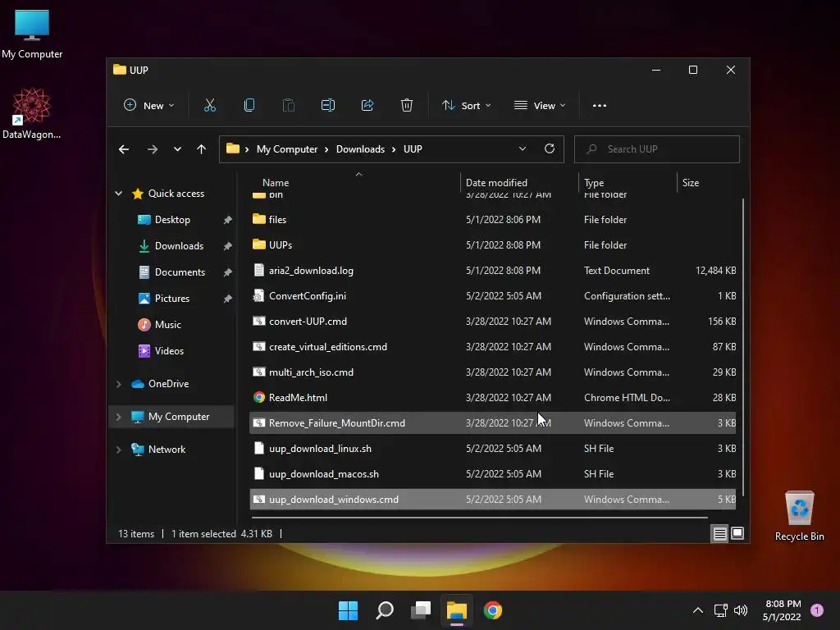Select the Recycle Bin desktop icon
The height and width of the screenshot is (630, 840).
[799, 517]
